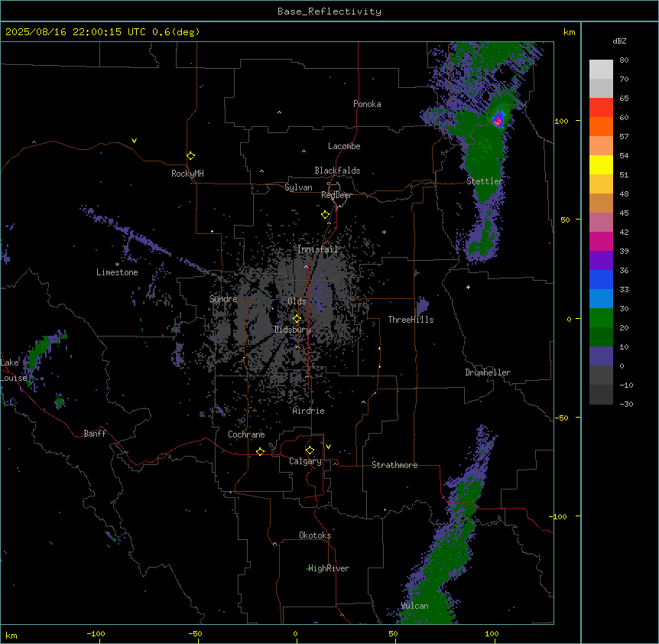This screenshot has height=644, width=659.
Task: Click the Olds town label
Action: 297,301
